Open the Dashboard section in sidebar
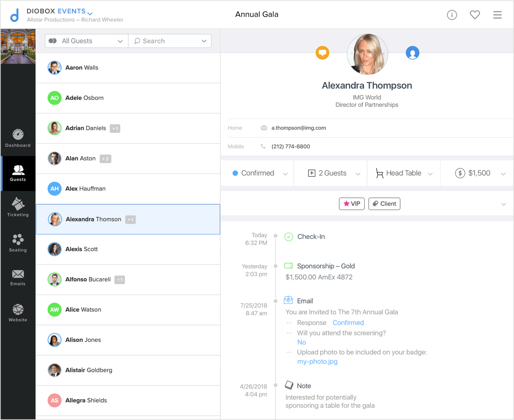 pyautogui.click(x=18, y=138)
